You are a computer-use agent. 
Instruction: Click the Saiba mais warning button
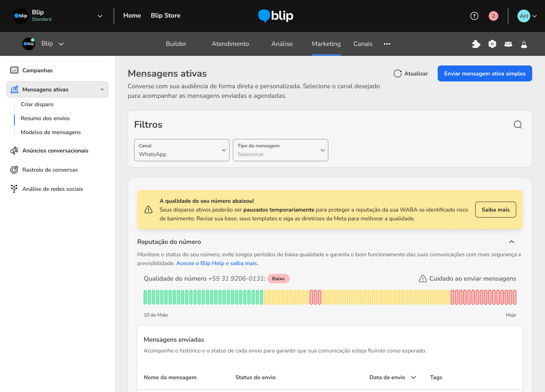495,210
